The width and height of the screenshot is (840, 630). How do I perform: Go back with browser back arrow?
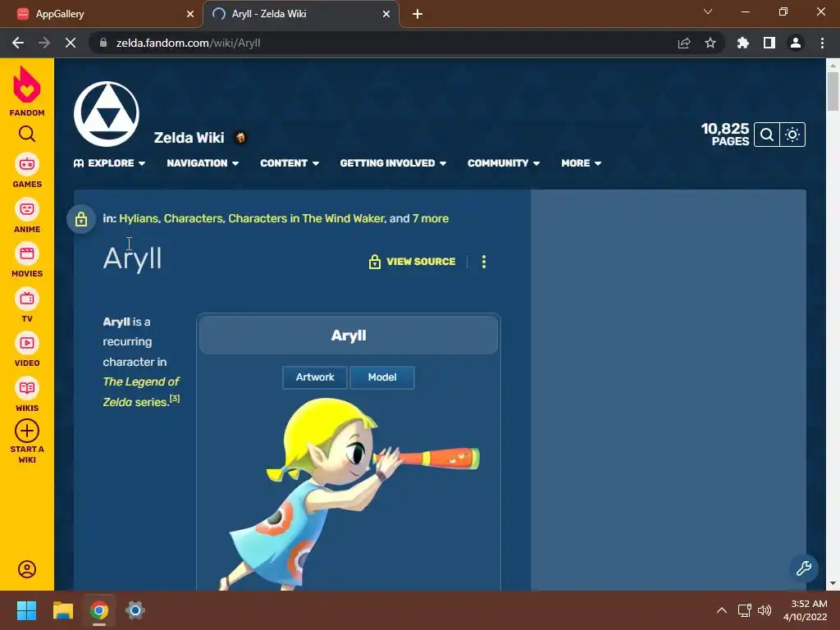click(18, 43)
